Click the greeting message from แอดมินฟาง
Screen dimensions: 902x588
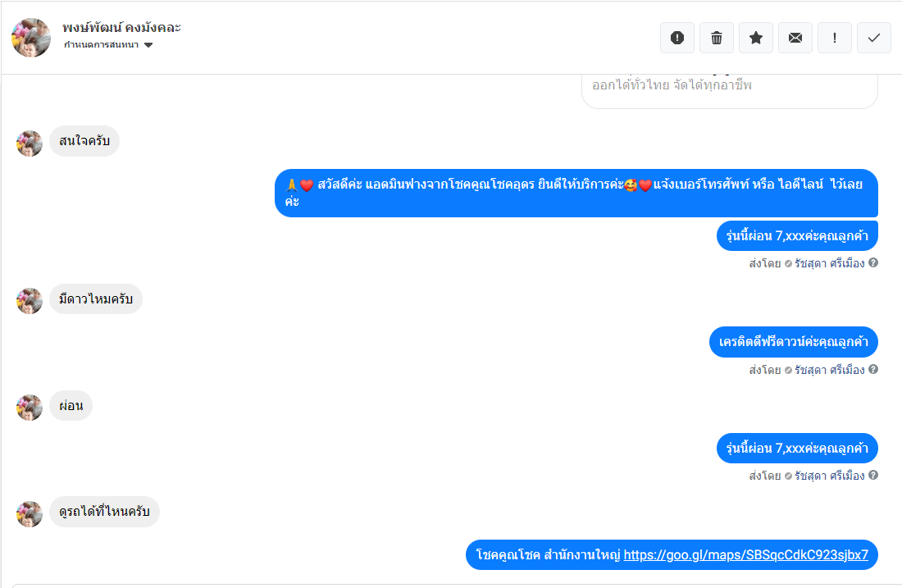576,193
